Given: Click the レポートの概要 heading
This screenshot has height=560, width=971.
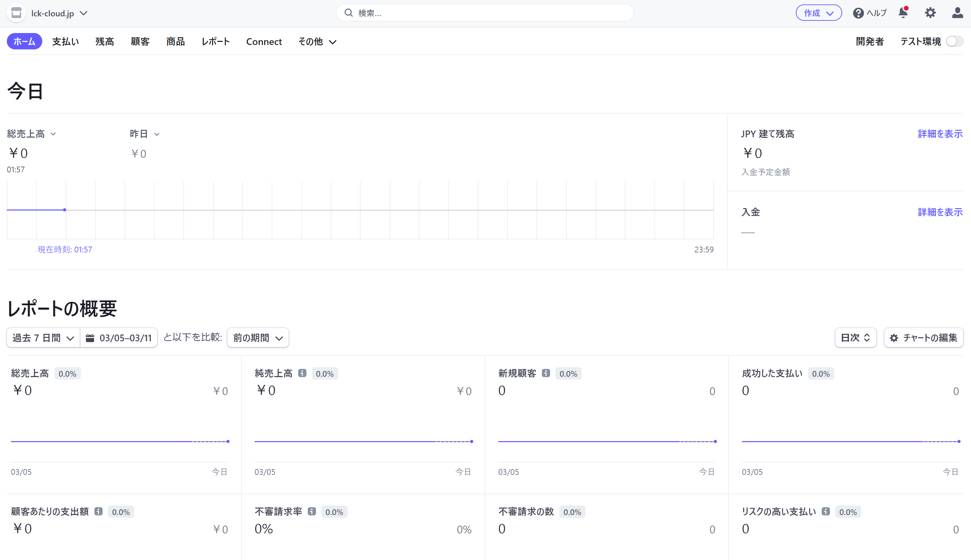Looking at the screenshot, I should click(x=62, y=309).
